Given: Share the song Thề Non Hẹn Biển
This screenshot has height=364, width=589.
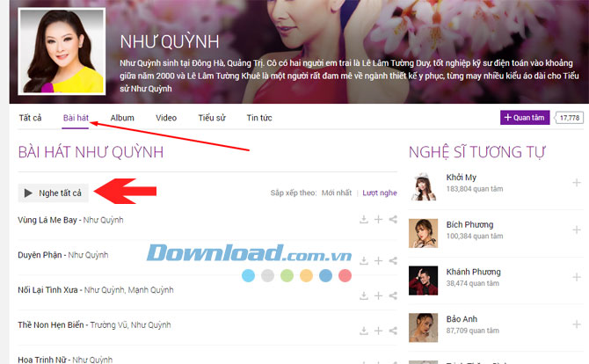Looking at the screenshot, I should click(x=393, y=325).
